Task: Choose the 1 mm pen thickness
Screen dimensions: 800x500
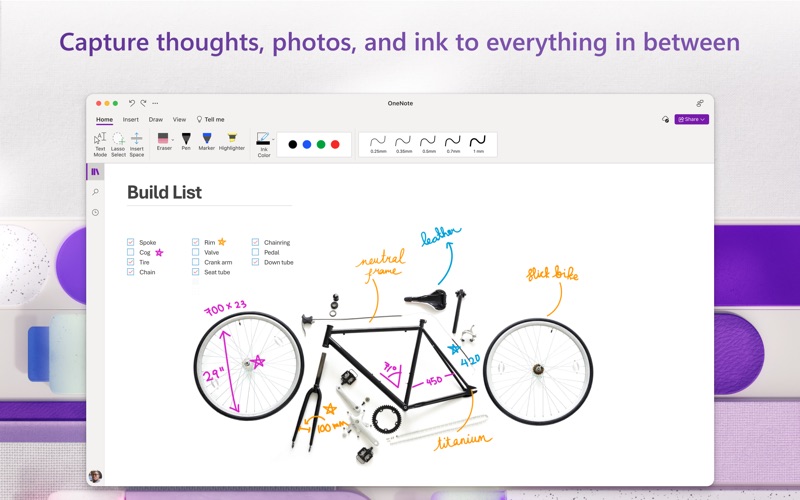Action: 478,144
